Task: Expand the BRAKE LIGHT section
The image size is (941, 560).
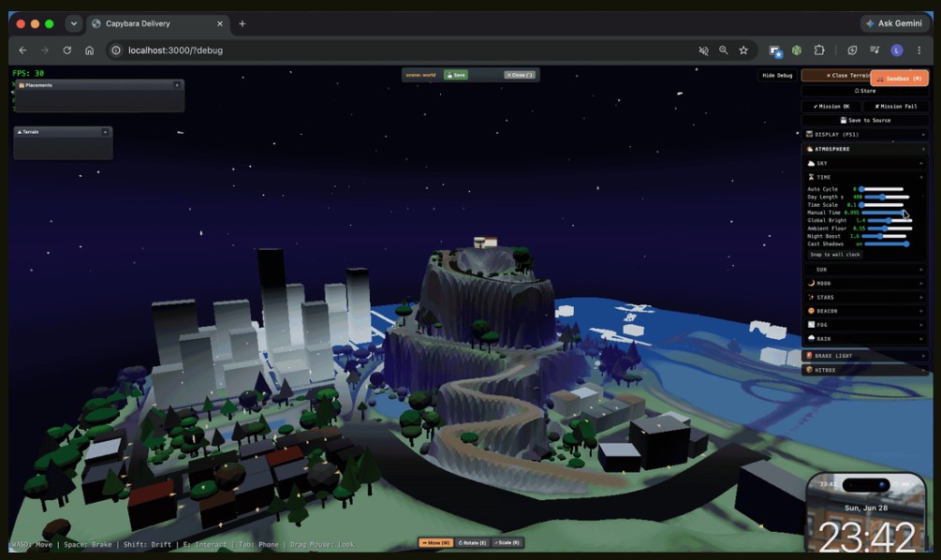Action: coord(865,356)
